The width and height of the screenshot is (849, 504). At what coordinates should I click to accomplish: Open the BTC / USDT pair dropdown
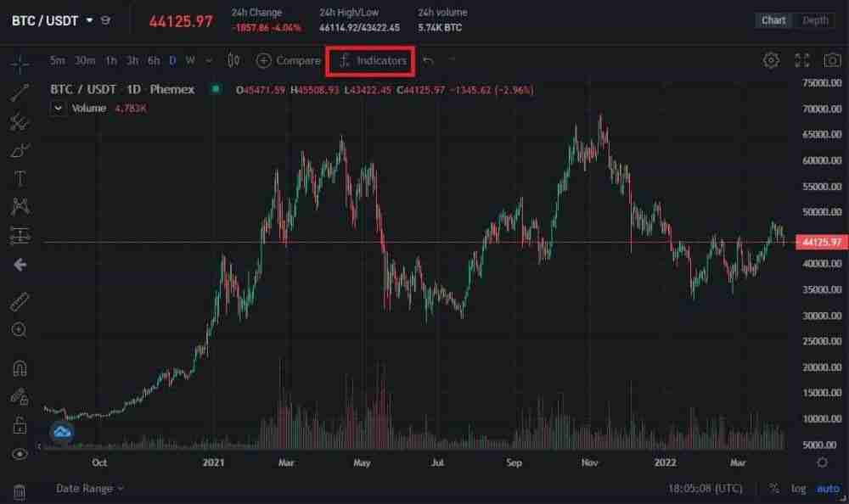coord(90,20)
